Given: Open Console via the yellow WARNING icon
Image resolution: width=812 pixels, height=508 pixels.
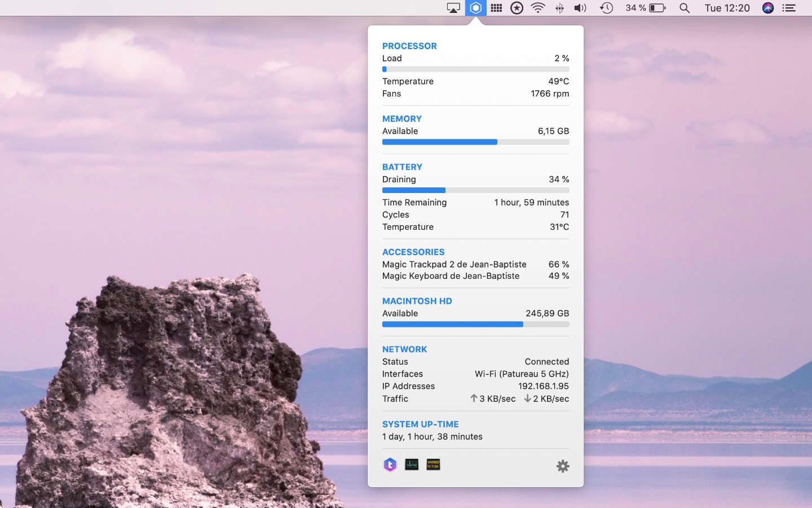Looking at the screenshot, I should 433,465.
